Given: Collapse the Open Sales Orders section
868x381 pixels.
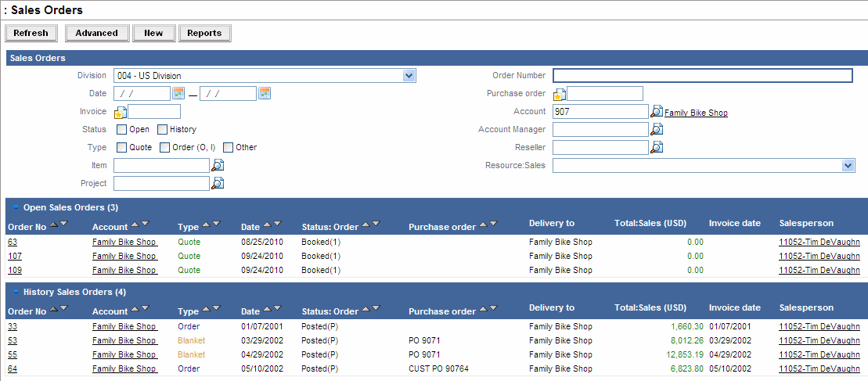Looking at the screenshot, I should (16, 207).
